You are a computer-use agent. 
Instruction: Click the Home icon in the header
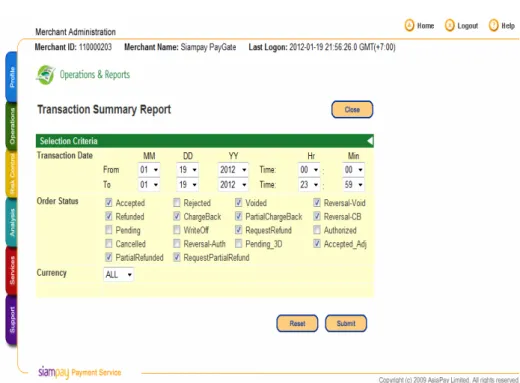tap(409, 26)
